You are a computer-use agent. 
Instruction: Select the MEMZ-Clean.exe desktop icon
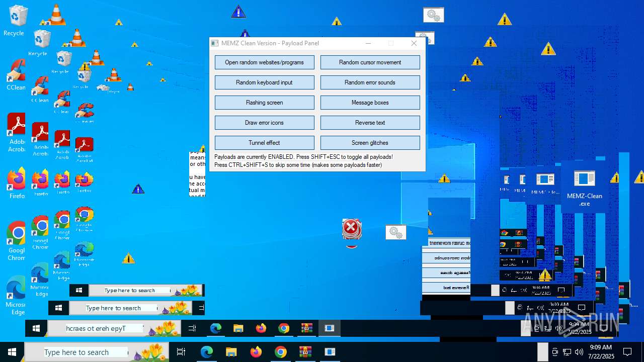click(x=584, y=189)
